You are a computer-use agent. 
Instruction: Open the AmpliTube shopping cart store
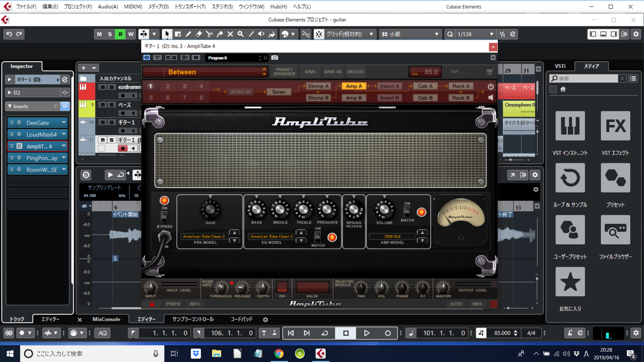489,71
